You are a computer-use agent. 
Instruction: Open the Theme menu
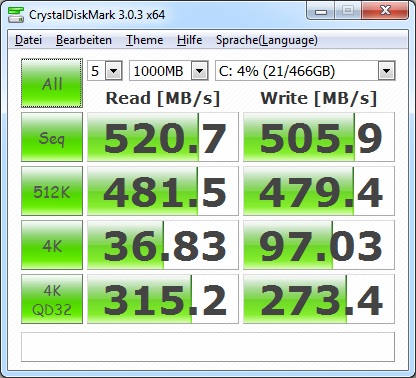coord(145,40)
